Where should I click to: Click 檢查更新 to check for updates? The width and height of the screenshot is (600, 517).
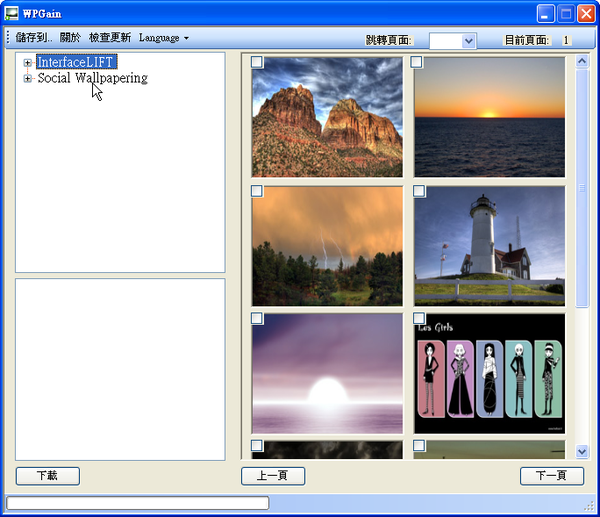point(110,38)
